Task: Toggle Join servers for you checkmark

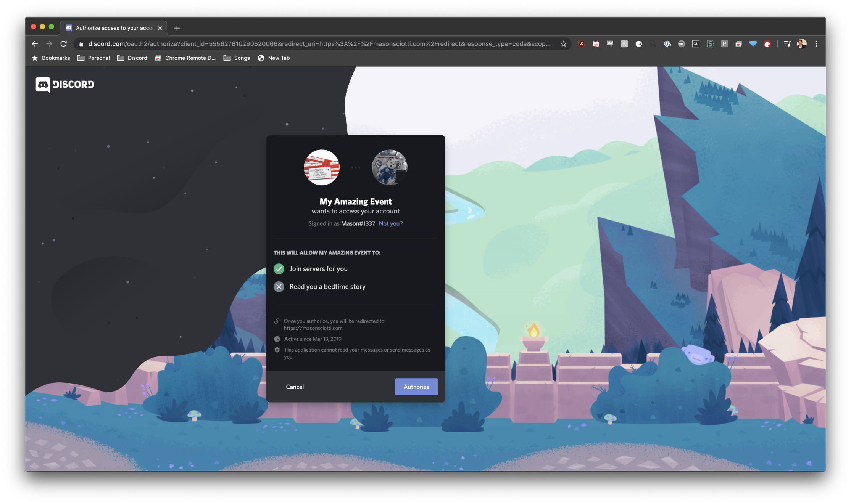Action: tap(279, 269)
